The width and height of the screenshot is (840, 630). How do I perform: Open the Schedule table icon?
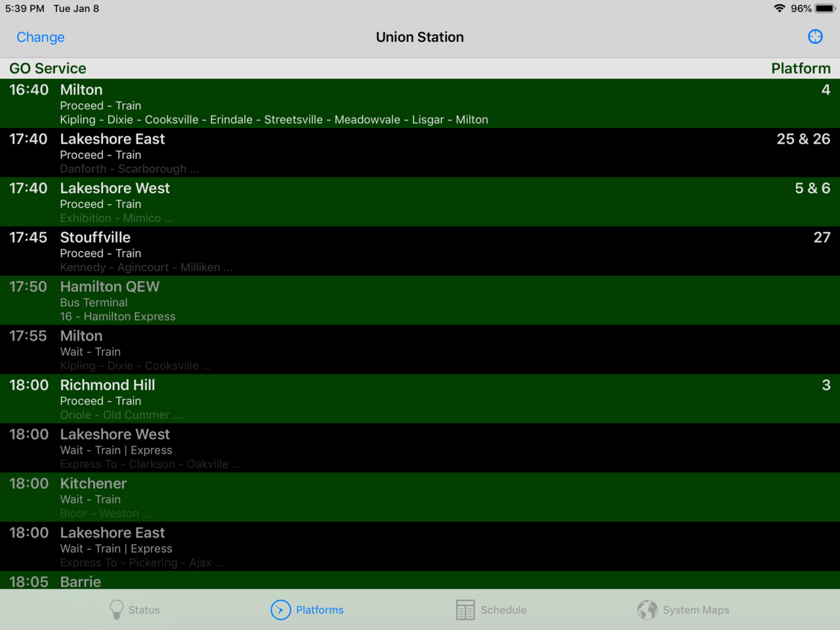point(465,610)
